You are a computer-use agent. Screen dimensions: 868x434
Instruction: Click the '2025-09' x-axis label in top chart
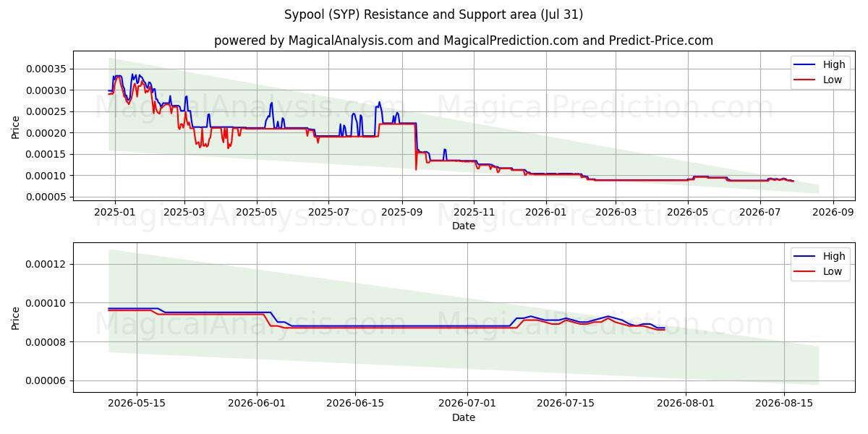tap(402, 213)
